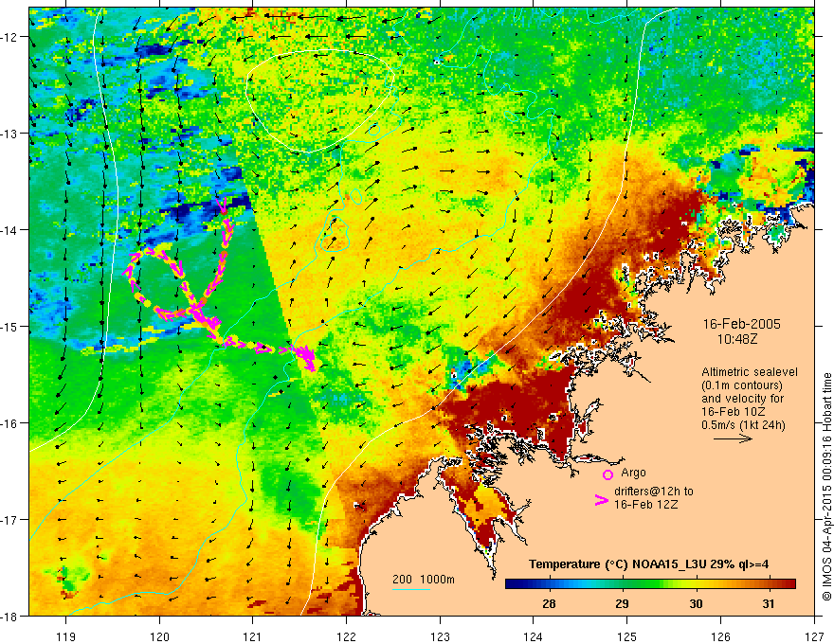Viewport: 834px width, 644px height.
Task: Click colorbar tick label '29'
Action: tap(622, 603)
